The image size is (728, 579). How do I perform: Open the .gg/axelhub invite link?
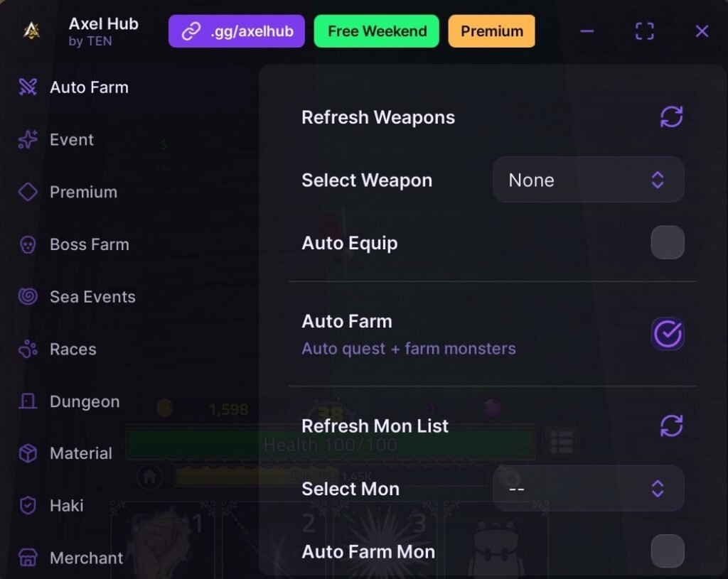point(236,31)
